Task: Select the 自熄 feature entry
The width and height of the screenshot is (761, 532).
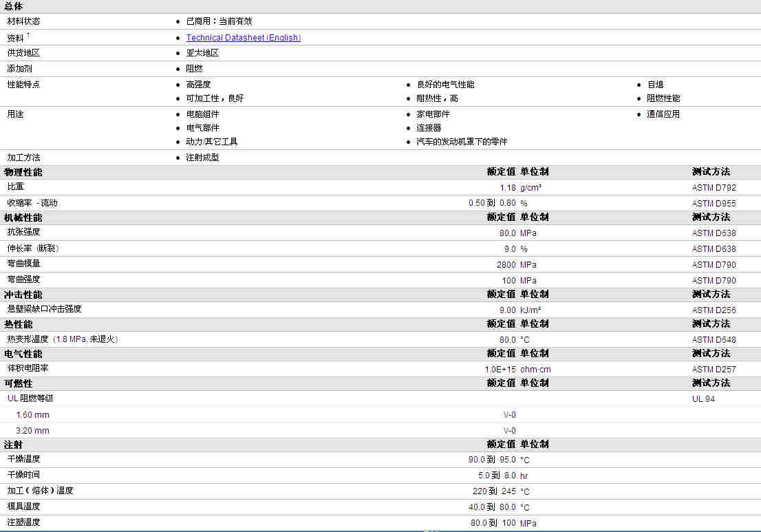Action: (655, 85)
